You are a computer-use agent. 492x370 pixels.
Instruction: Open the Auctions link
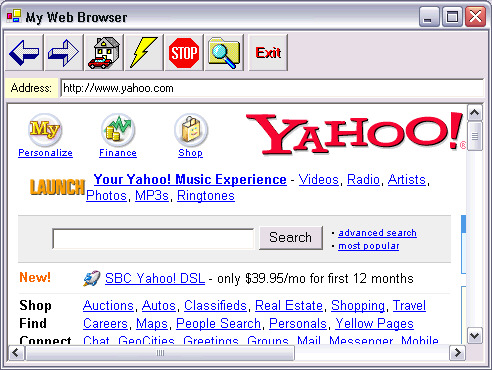click(108, 305)
